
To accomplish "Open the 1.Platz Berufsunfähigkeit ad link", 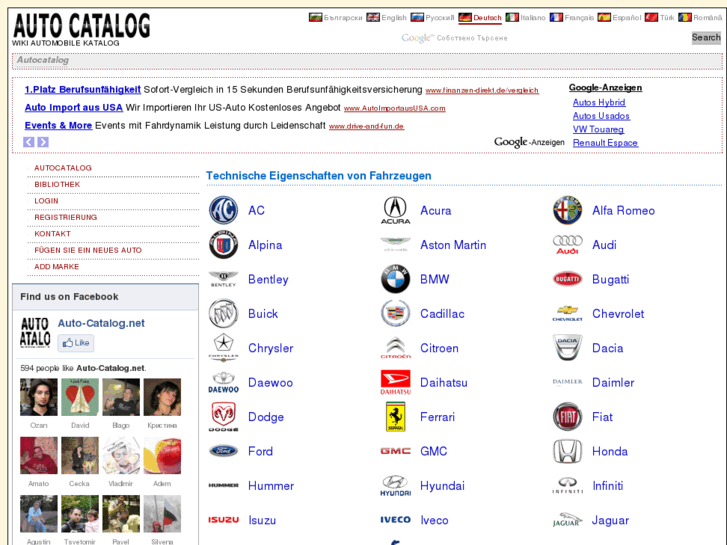I will [83, 90].
